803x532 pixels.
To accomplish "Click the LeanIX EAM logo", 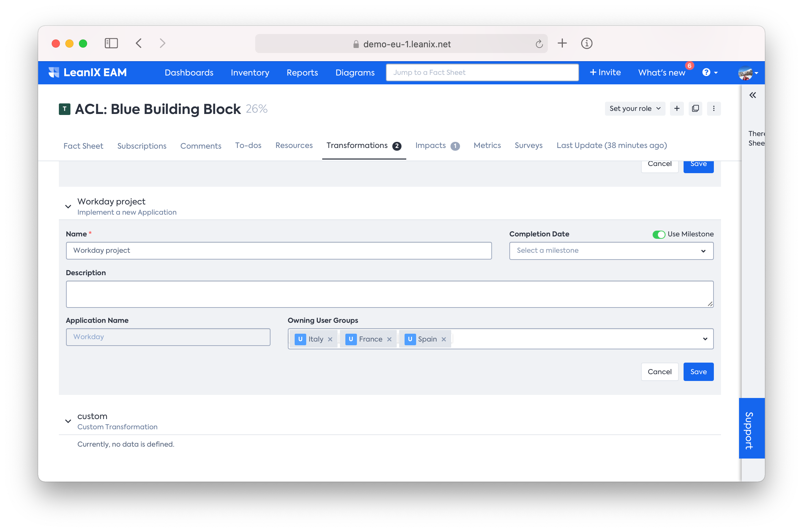I will pos(88,72).
